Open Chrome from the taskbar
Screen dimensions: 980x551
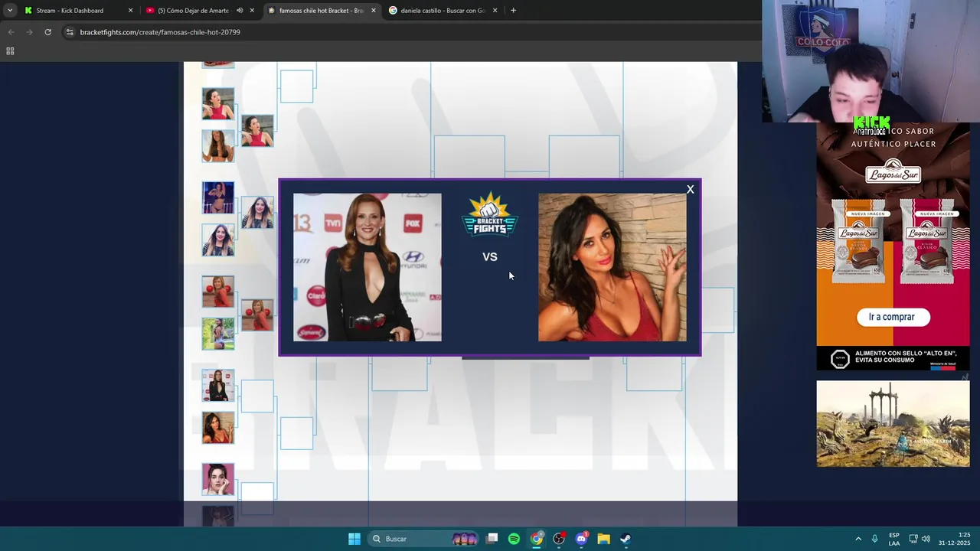pos(537,539)
